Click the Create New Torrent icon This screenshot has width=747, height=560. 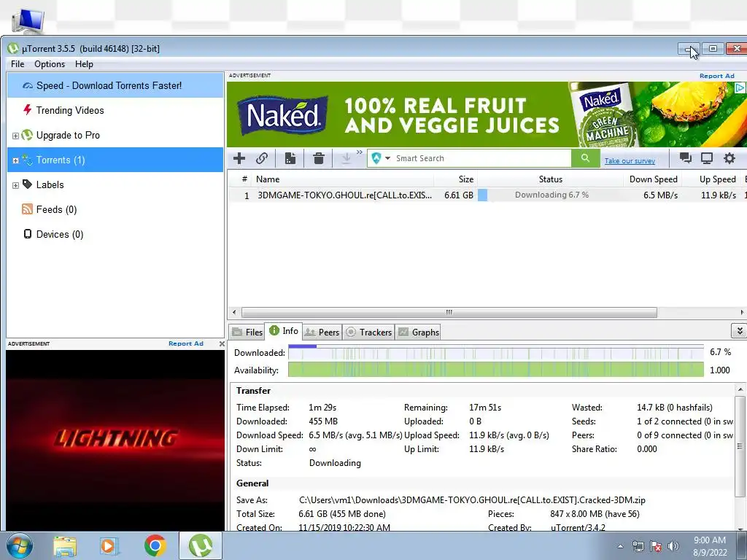pos(290,158)
